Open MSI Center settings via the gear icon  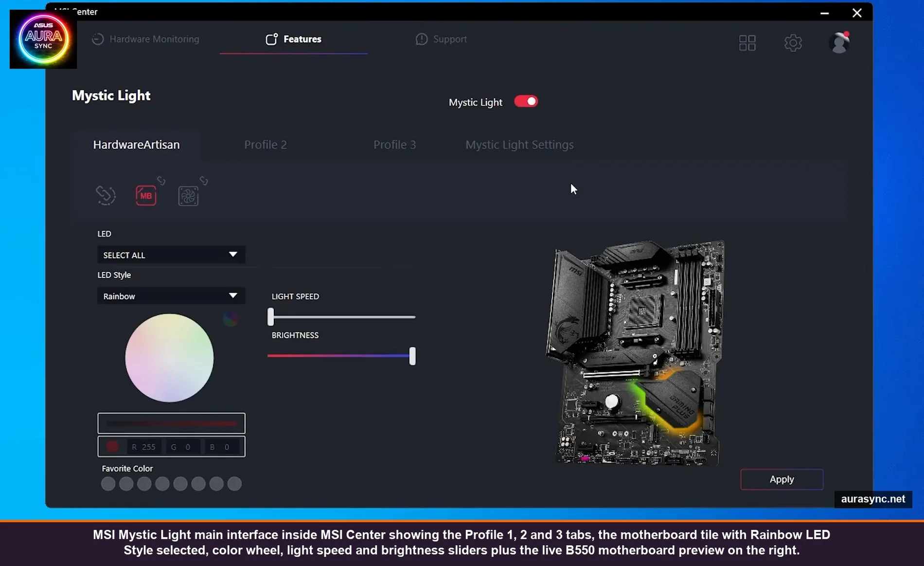[x=793, y=43]
